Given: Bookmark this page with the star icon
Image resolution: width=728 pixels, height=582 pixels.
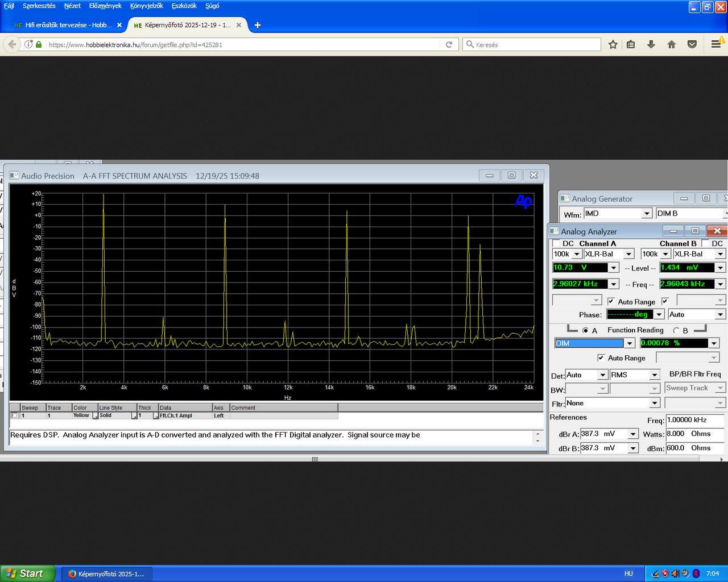Looking at the screenshot, I should pos(613,44).
